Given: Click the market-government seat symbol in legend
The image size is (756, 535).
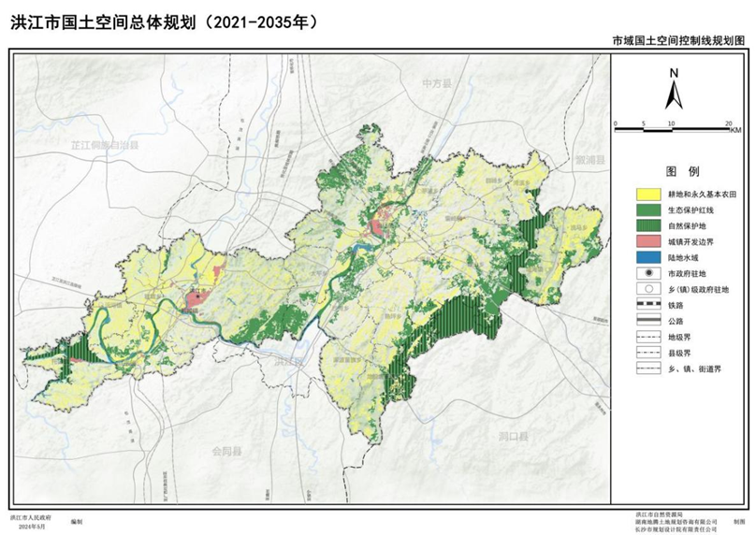Looking at the screenshot, I should (x=647, y=273).
